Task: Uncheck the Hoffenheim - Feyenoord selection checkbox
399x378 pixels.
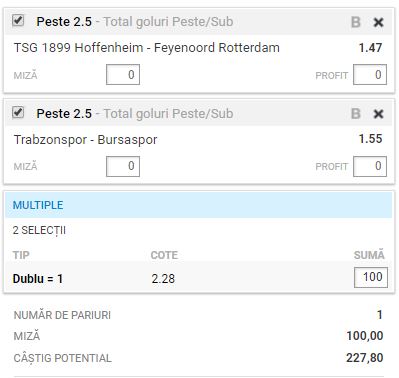Action: 18,20
